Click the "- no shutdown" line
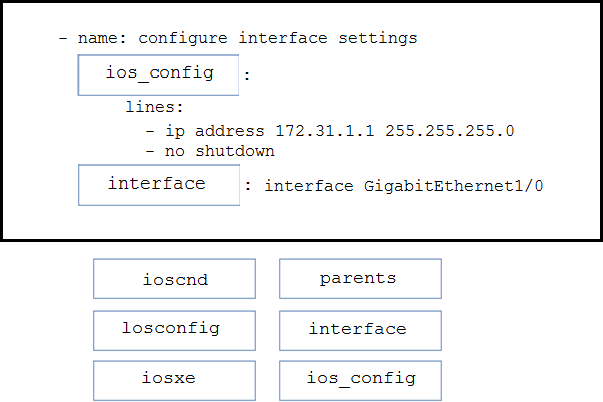603x402 pixels. point(210,151)
